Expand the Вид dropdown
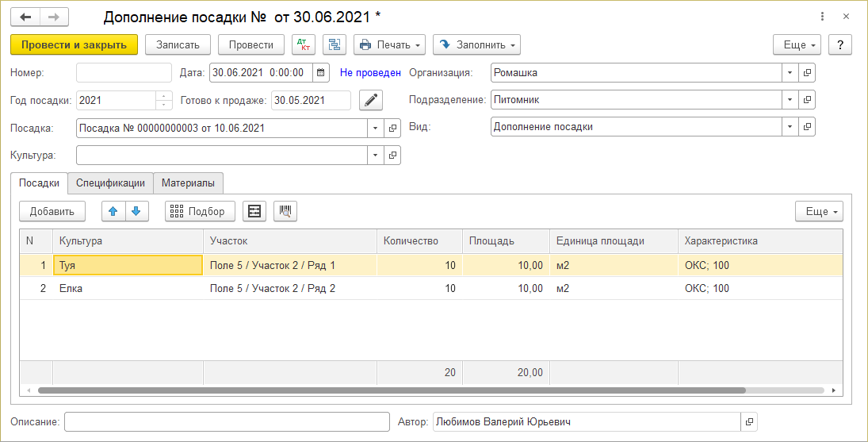Viewport: 868px width, 442px height. pos(790,126)
